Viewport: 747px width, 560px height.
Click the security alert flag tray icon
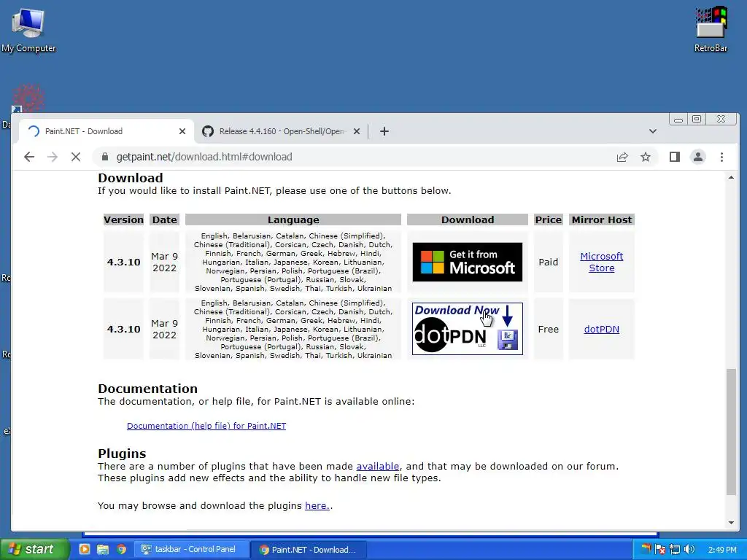pyautogui.click(x=660, y=549)
